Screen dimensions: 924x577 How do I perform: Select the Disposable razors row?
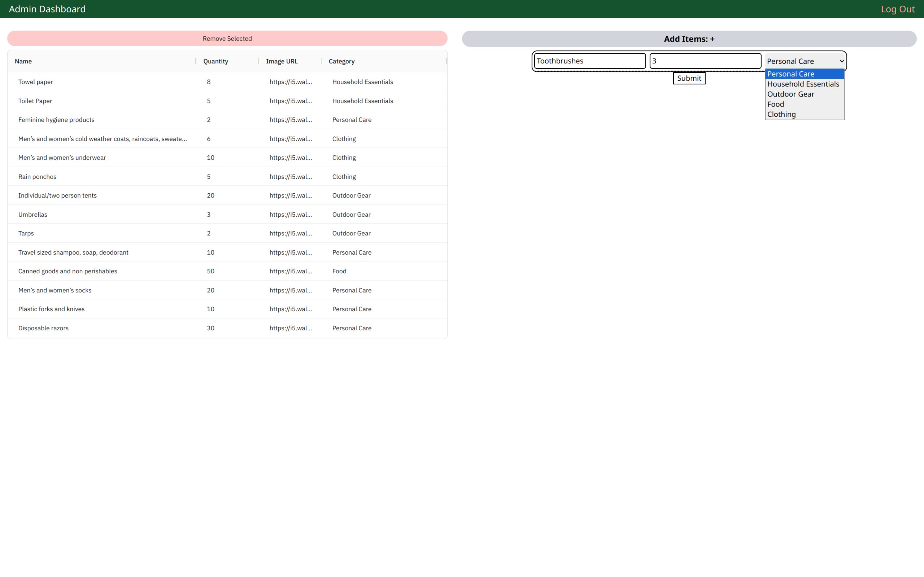tap(43, 328)
